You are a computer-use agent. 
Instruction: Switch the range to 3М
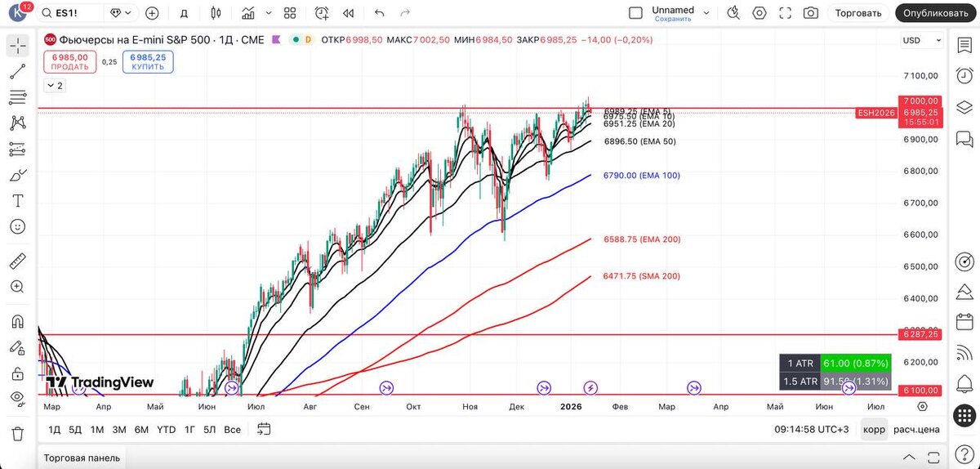point(119,429)
